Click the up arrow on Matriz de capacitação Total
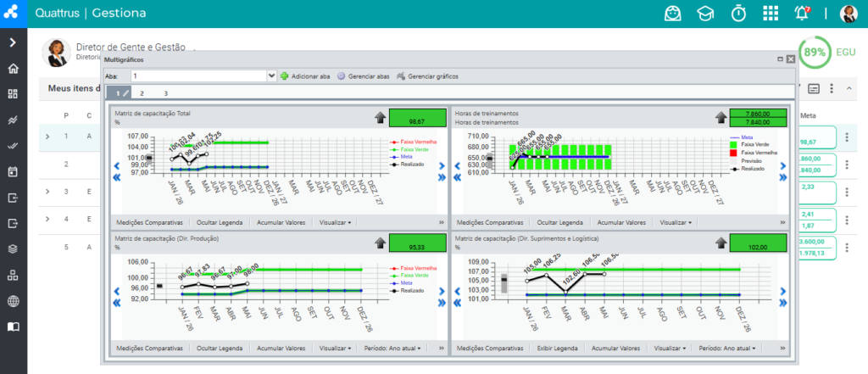The height and width of the screenshot is (374, 868). [x=381, y=117]
